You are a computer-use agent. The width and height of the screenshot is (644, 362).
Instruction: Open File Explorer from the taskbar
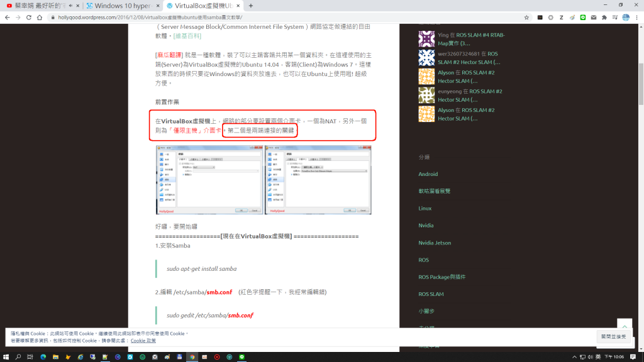coord(55,357)
